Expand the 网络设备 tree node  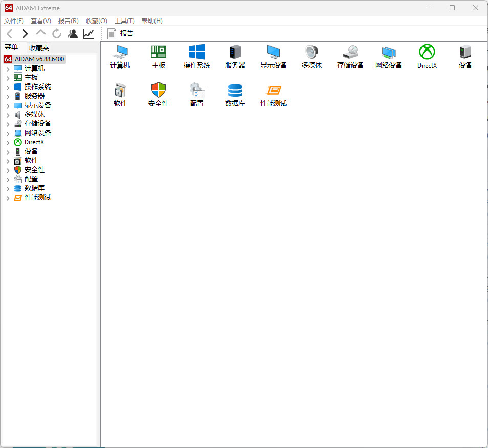(x=8, y=133)
